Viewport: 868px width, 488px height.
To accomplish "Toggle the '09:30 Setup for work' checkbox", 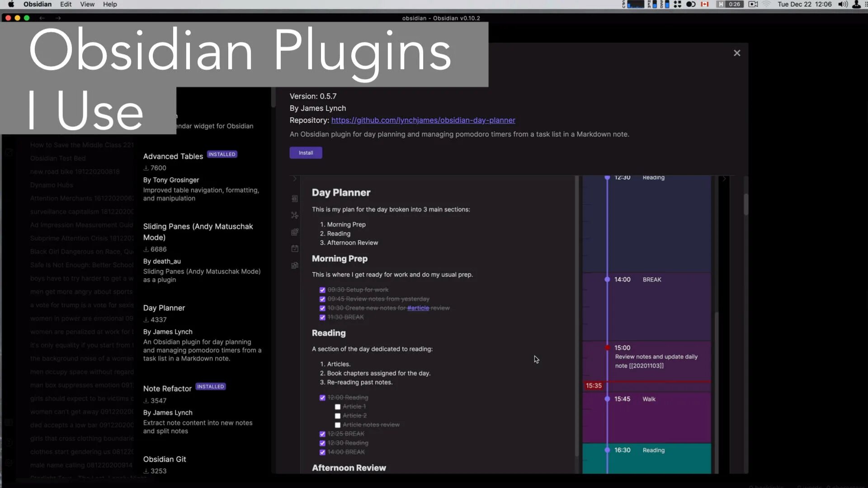I will pyautogui.click(x=322, y=290).
